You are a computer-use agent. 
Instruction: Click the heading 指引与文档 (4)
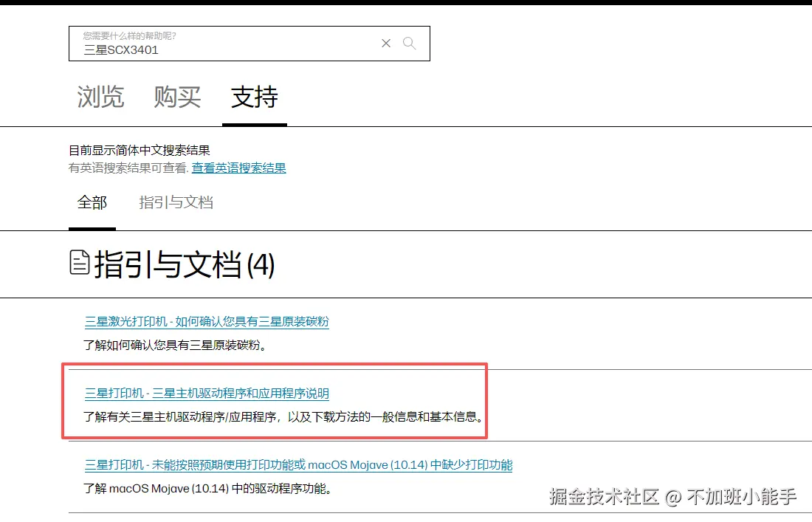pos(184,264)
